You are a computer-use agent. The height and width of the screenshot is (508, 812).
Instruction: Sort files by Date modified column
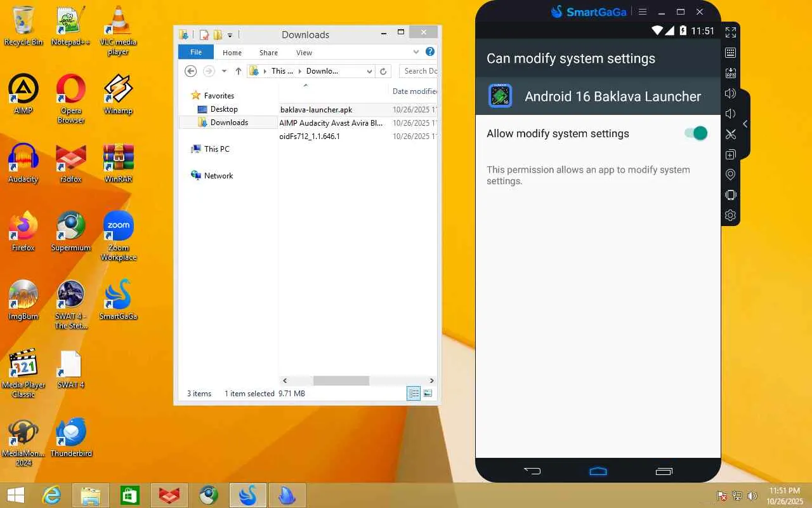[414, 91]
